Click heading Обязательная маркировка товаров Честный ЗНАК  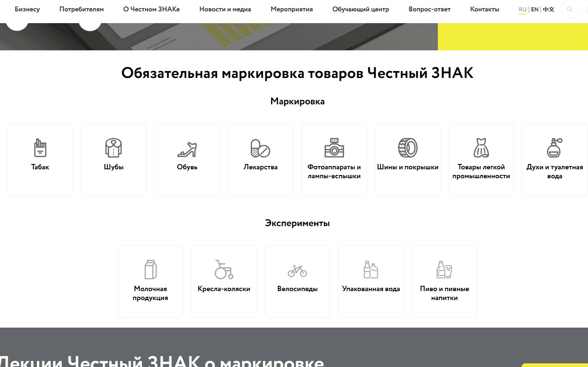(297, 73)
